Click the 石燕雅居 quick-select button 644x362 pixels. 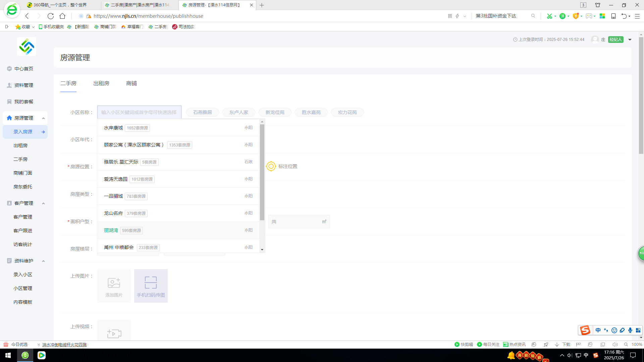coord(203,112)
